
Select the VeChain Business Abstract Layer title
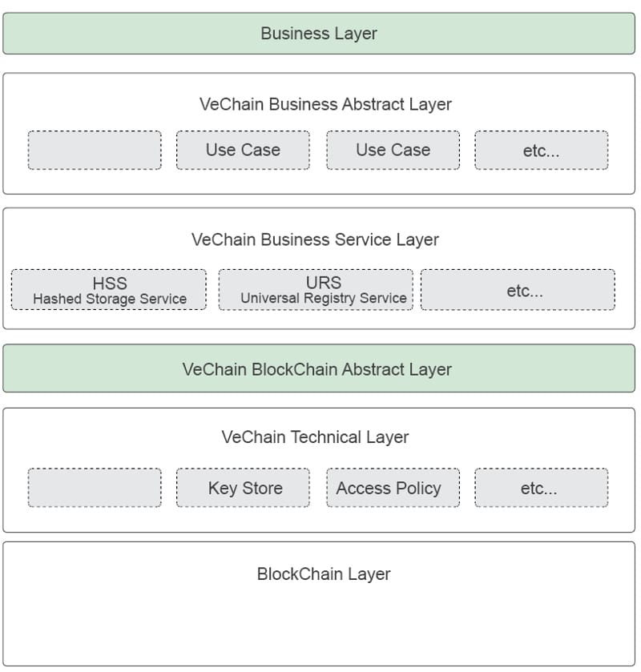[x=325, y=104]
